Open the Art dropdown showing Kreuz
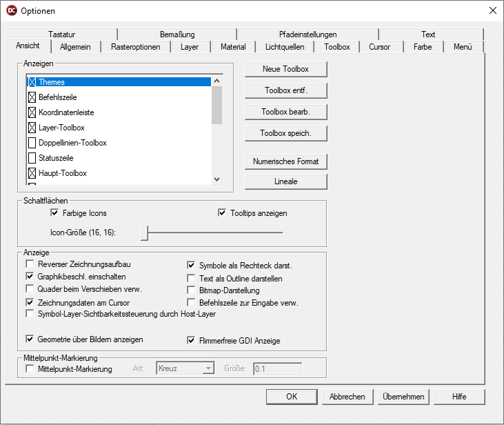This screenshot has width=504, height=425. point(208,369)
